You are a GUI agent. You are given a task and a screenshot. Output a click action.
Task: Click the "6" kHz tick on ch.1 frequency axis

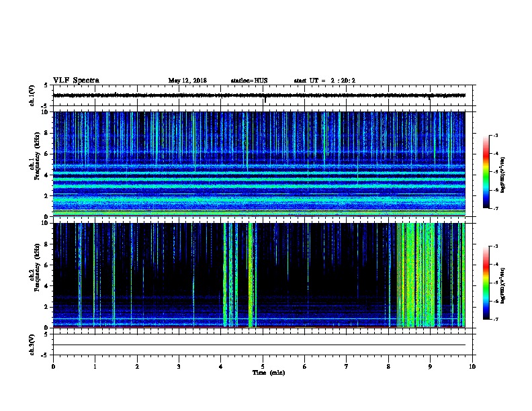coord(47,154)
